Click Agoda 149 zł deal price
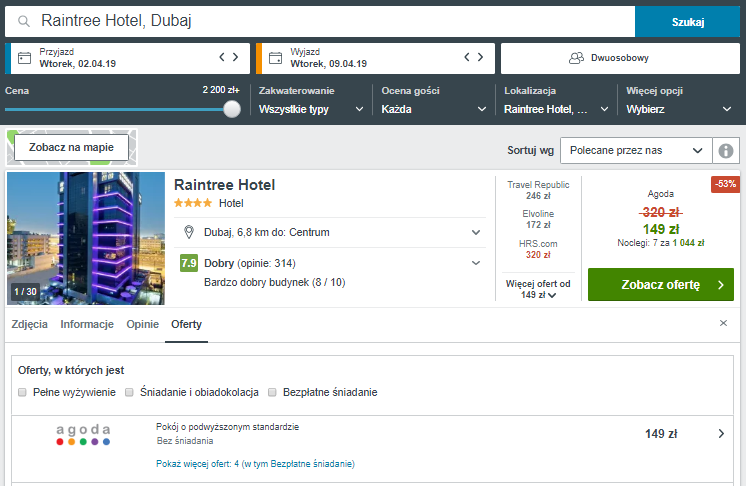Screen dimensions: 746x486 click(x=661, y=229)
